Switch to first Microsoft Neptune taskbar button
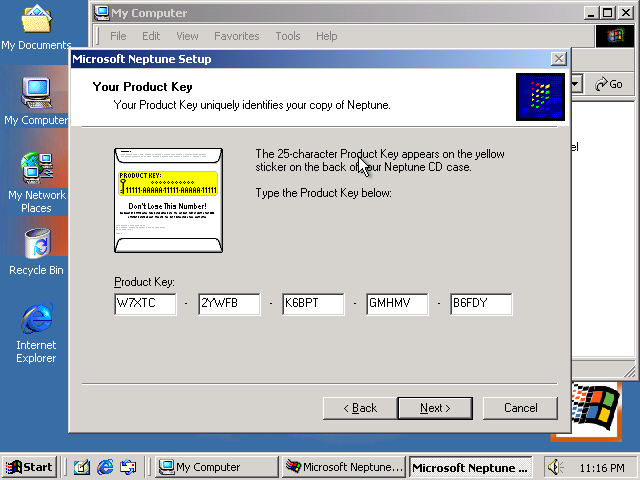640x480 pixels. coord(344,467)
